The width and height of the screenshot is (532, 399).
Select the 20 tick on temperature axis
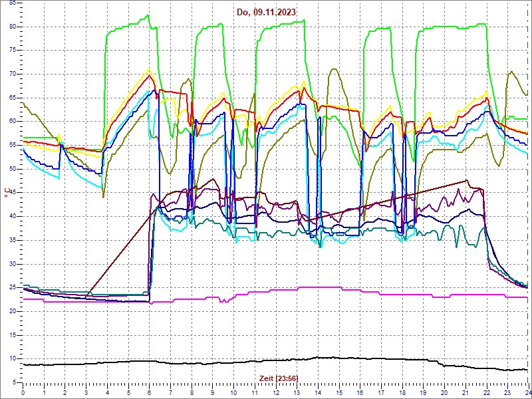click(12, 311)
